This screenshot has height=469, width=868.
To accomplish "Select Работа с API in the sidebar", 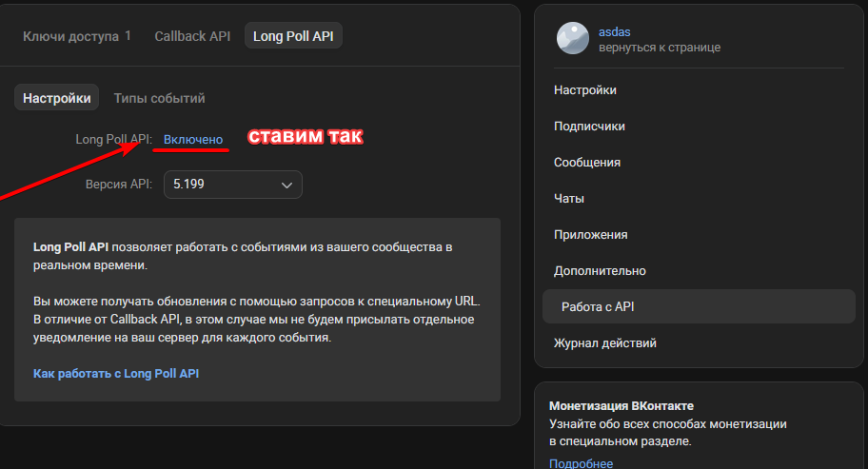I will [699, 307].
